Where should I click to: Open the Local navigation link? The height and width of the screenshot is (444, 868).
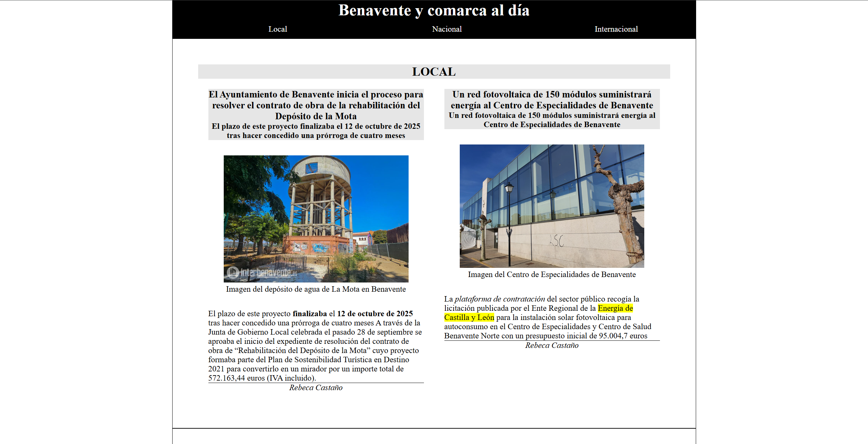click(x=278, y=29)
